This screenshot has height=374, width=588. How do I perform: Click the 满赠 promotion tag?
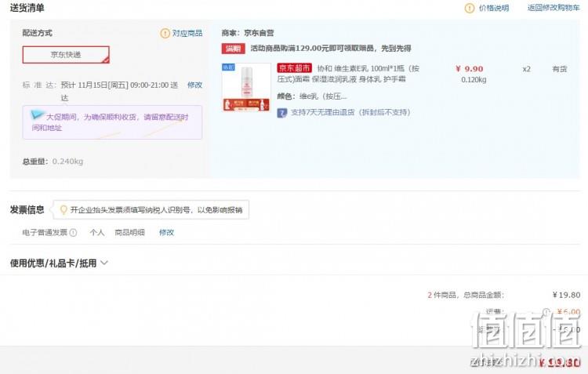coord(233,49)
